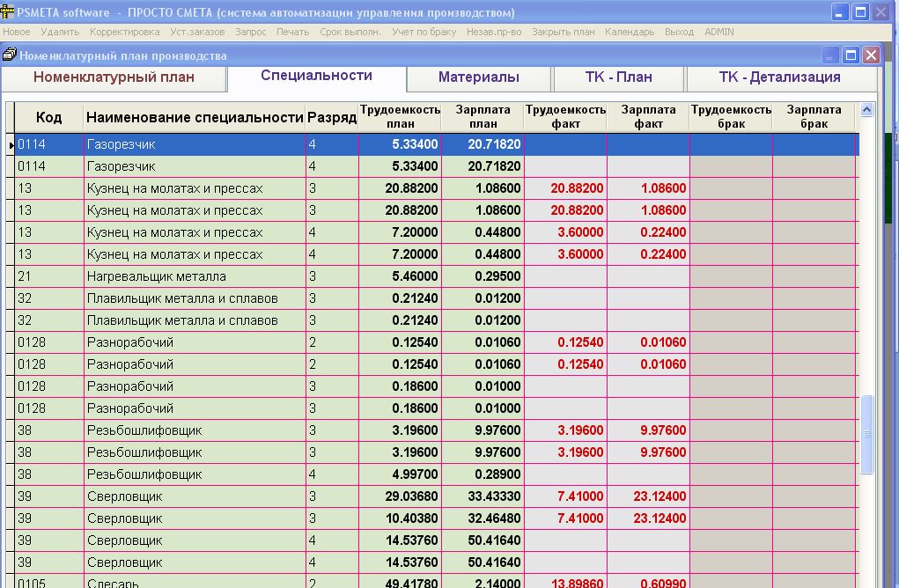Click the Наименование специальности column header

[x=194, y=117]
